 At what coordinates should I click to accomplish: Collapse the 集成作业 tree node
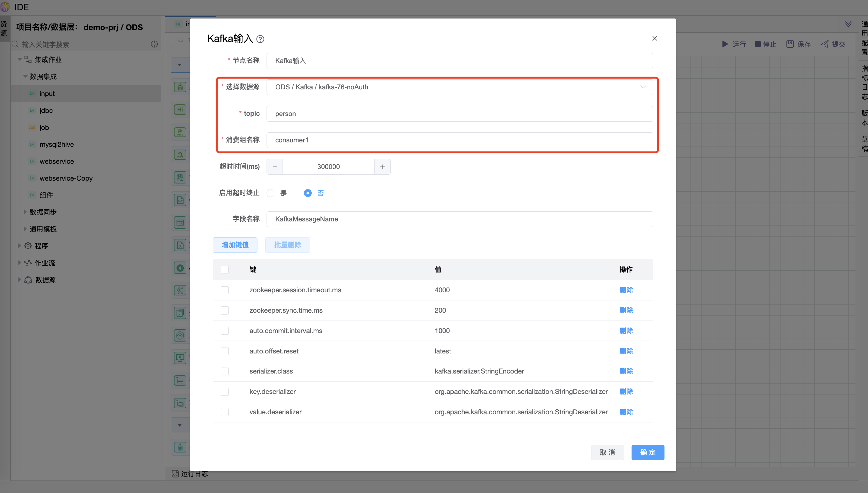pos(20,60)
